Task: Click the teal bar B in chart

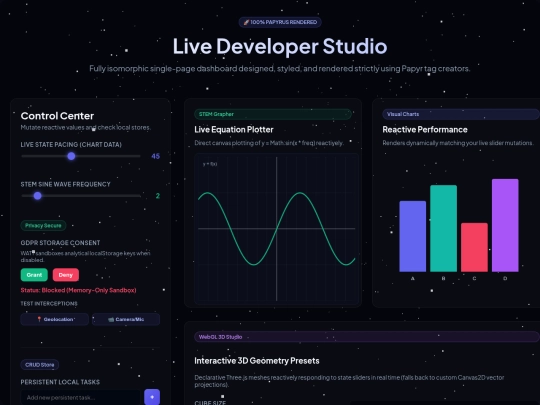Action: (444, 228)
